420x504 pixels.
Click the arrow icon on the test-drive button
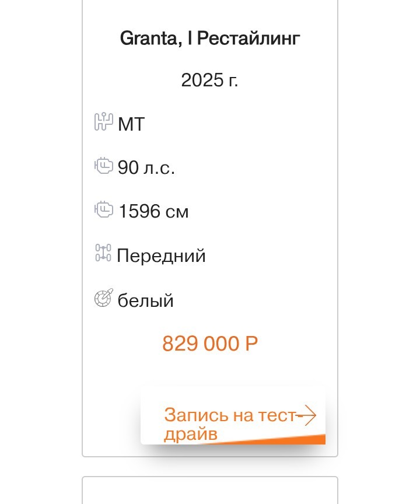306,415
